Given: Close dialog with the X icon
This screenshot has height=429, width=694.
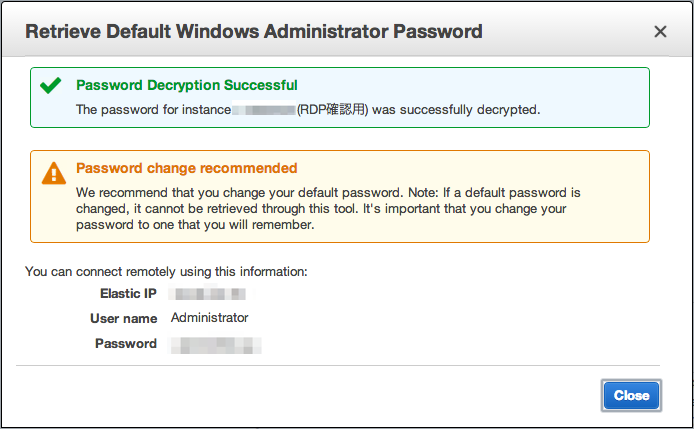Looking at the screenshot, I should (x=660, y=31).
